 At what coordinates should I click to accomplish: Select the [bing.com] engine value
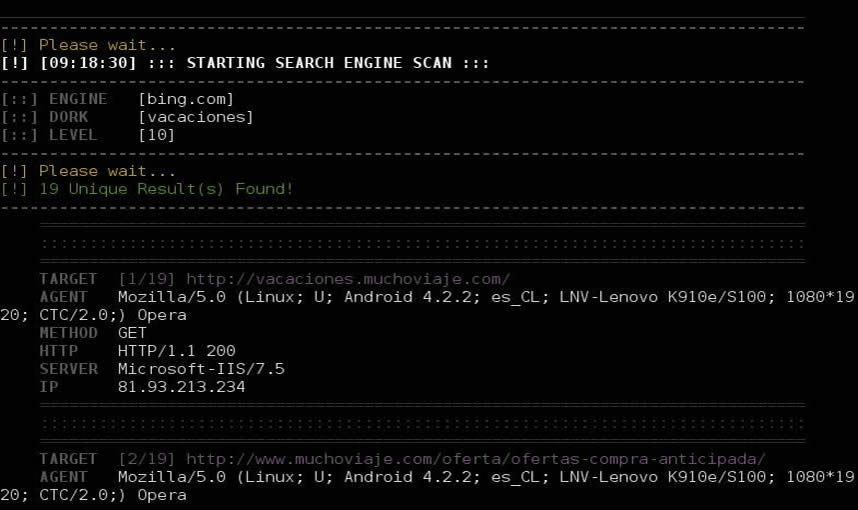point(186,99)
